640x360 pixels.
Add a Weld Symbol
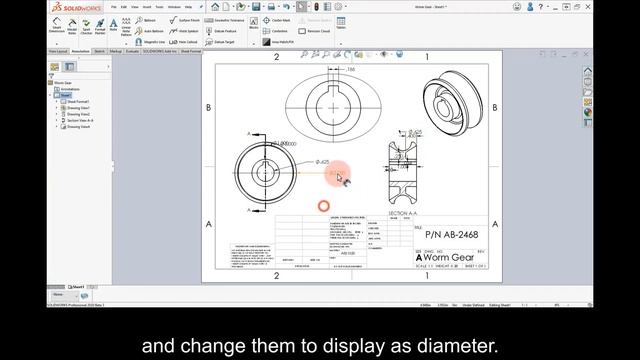(x=184, y=31)
